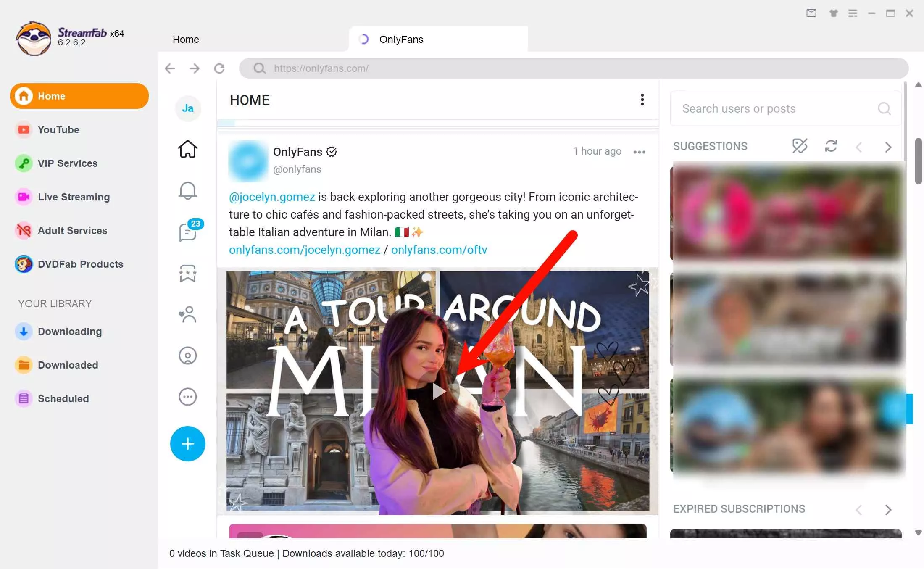
Task: Open OnlyFans notifications bell icon
Action: pos(187,190)
